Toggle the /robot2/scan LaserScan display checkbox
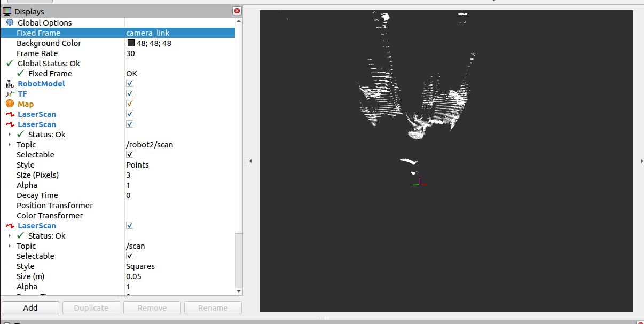Viewport: 644px width, 324px height. click(130, 124)
